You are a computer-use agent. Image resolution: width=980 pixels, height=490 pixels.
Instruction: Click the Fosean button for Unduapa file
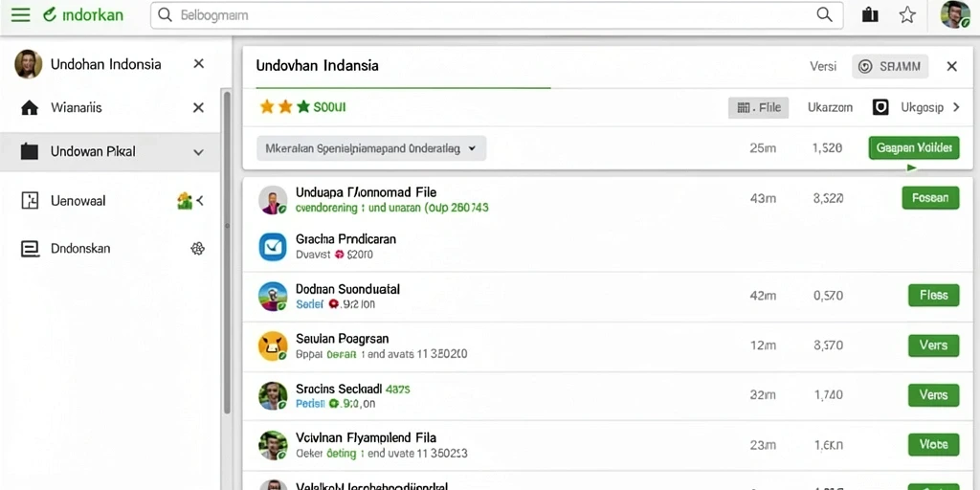click(x=930, y=198)
